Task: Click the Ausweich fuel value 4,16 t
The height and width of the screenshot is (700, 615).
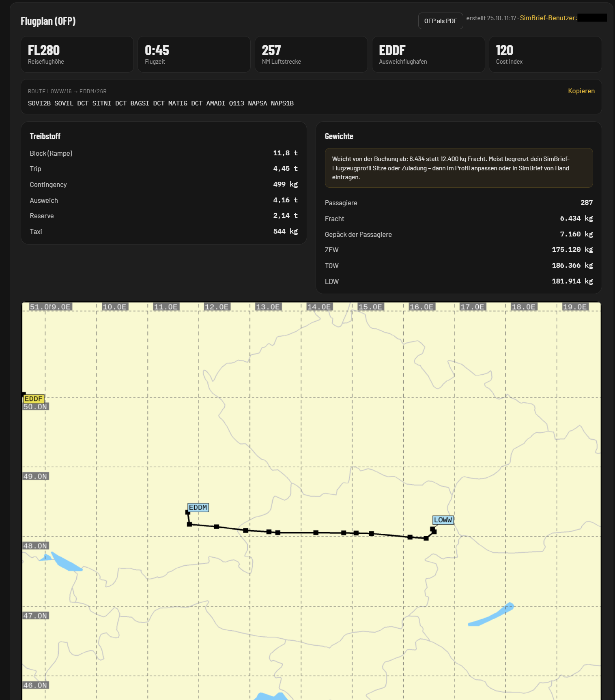Action: pyautogui.click(x=286, y=200)
